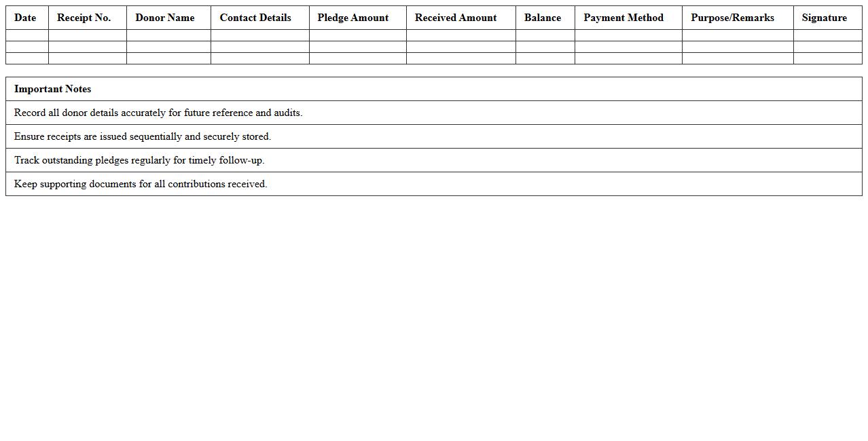Click the note about tracking outstanding pledges
Screen dimensions: 868x441
coord(139,160)
